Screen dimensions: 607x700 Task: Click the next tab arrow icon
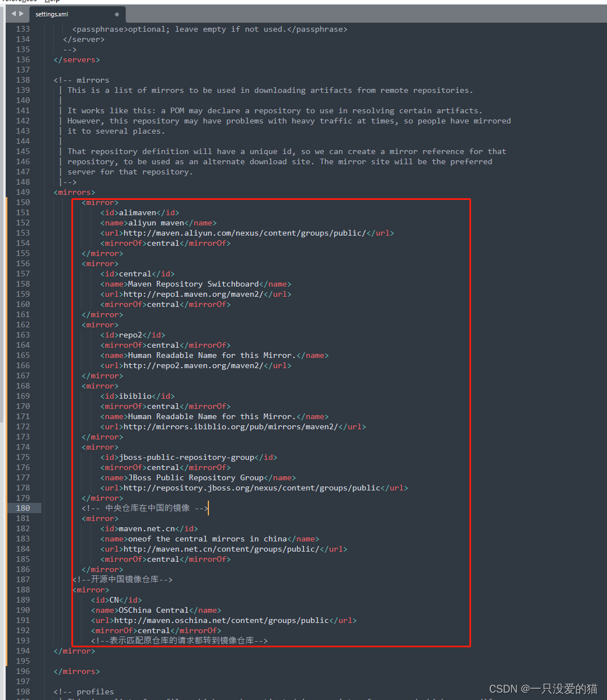click(x=22, y=14)
